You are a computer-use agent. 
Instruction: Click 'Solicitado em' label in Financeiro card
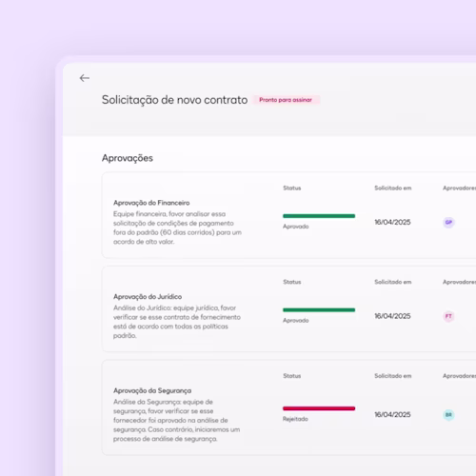click(393, 188)
